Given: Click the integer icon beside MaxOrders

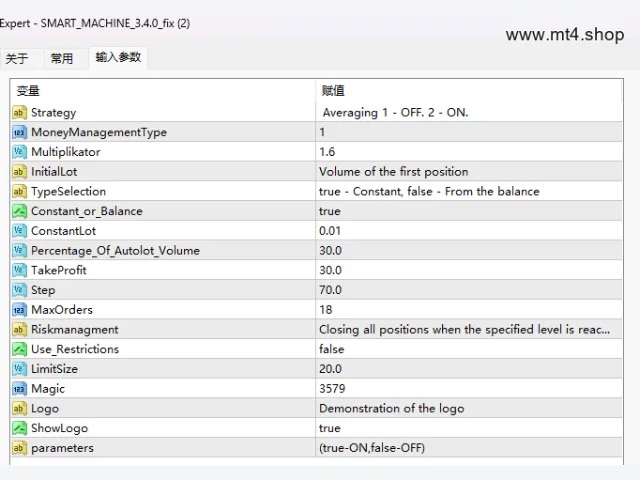Looking at the screenshot, I should tap(19, 310).
